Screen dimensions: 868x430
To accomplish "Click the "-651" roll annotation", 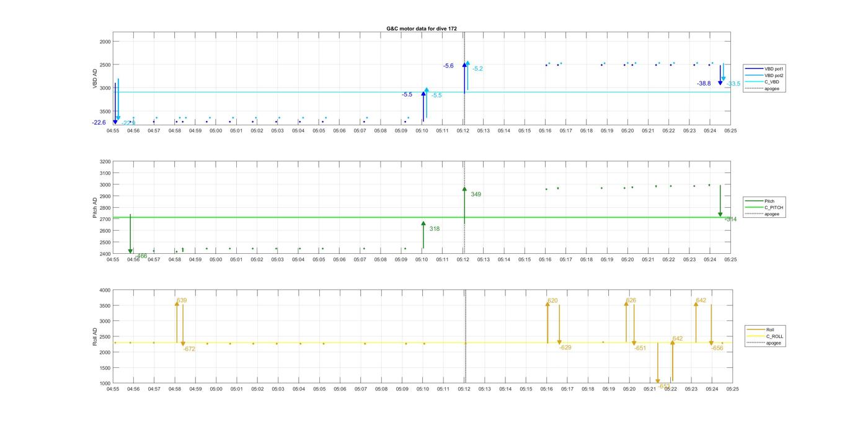I will 640,348.
